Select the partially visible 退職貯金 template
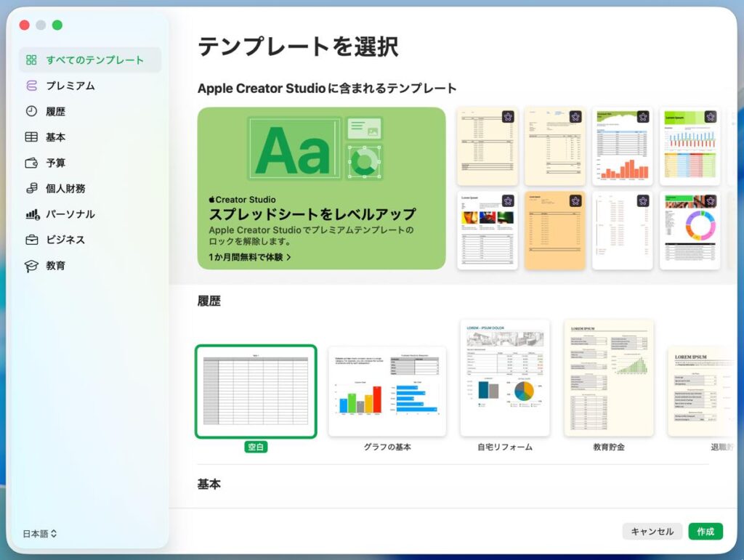 [x=701, y=391]
